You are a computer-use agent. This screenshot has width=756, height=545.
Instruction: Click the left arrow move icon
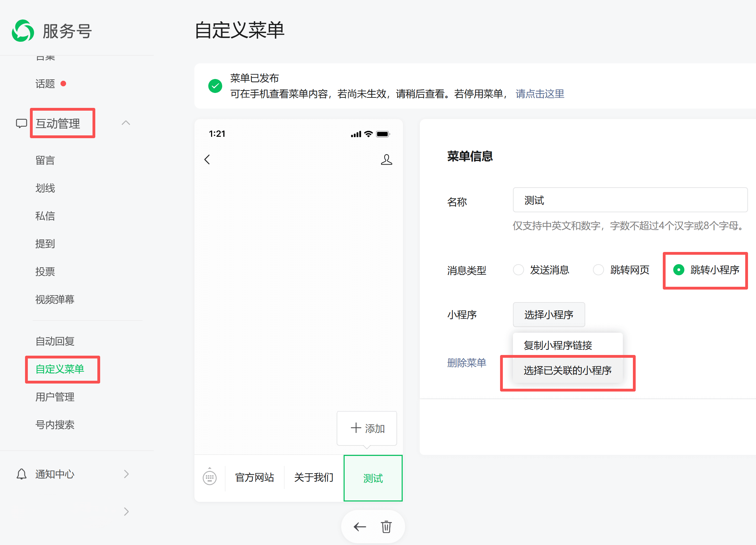(x=360, y=527)
